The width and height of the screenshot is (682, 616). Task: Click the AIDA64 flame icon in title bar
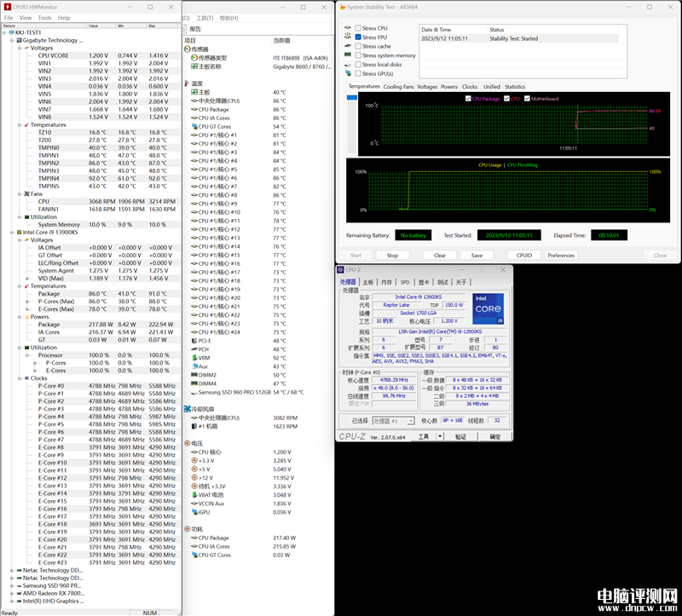(343, 7)
